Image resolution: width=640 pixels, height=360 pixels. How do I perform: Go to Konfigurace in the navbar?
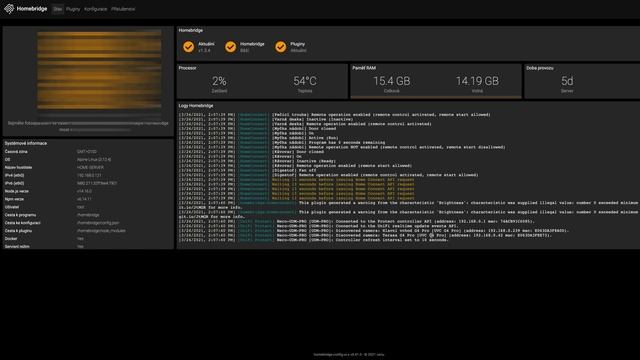click(96, 9)
